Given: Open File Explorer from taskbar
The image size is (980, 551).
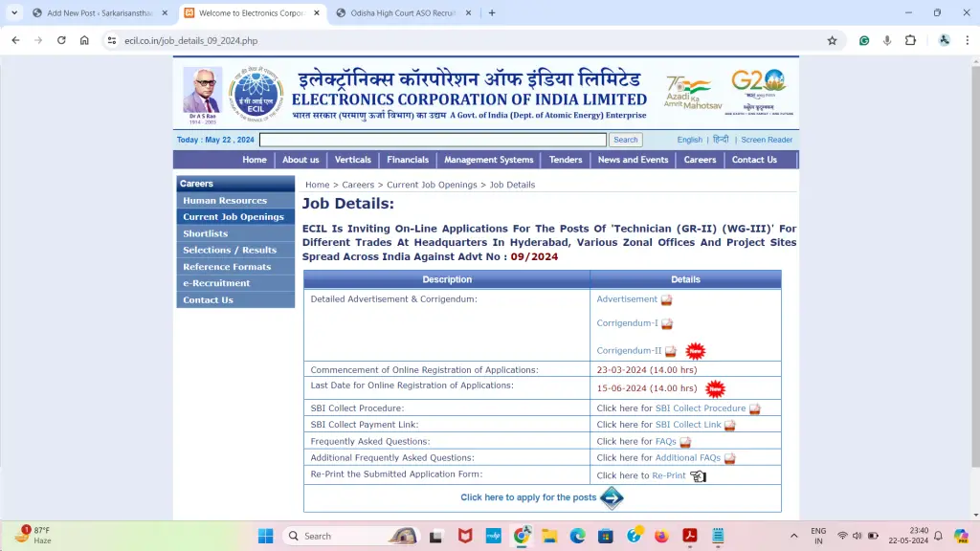Looking at the screenshot, I should pos(549,536).
